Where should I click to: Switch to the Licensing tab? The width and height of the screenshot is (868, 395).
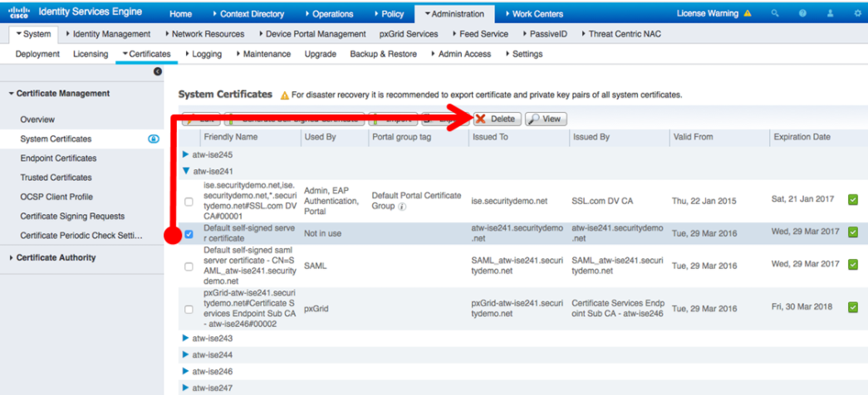click(x=91, y=54)
